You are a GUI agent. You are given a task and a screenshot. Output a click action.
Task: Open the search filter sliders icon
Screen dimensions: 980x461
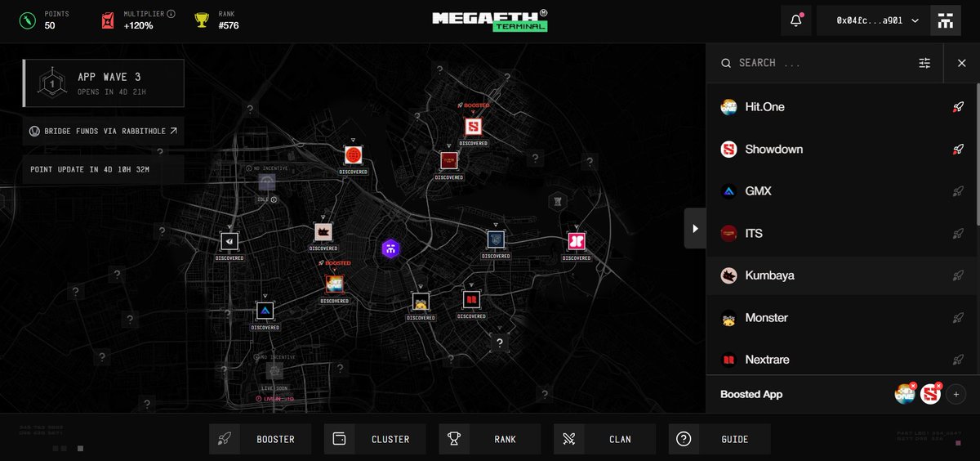(x=924, y=63)
